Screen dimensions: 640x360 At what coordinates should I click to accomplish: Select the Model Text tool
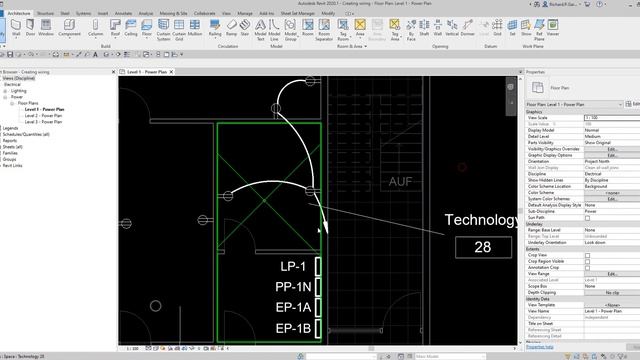pos(260,30)
